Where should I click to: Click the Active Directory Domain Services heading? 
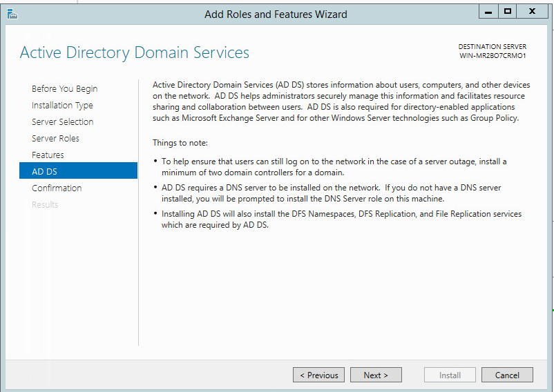[135, 52]
